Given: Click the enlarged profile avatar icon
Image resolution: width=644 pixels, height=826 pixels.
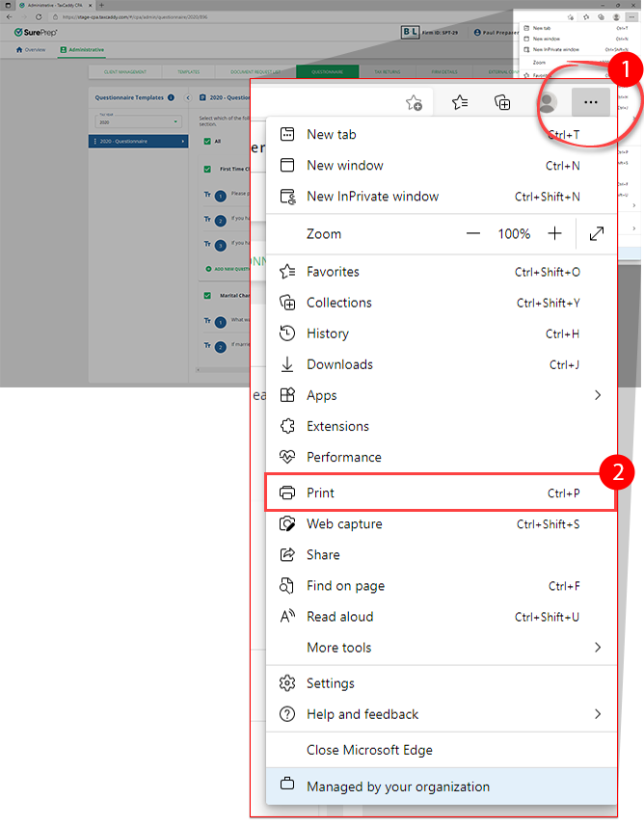Looking at the screenshot, I should (x=548, y=102).
